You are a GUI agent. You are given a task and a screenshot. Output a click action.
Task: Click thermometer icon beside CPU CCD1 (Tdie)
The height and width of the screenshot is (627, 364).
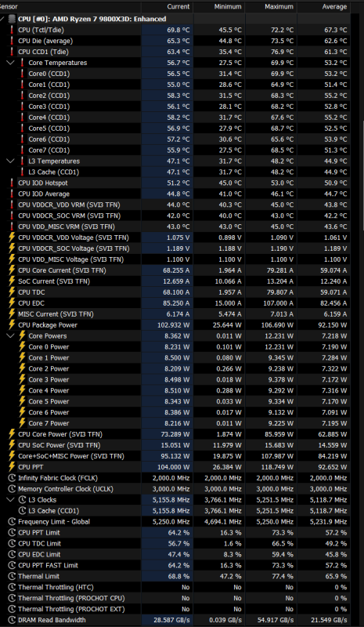[12, 52]
